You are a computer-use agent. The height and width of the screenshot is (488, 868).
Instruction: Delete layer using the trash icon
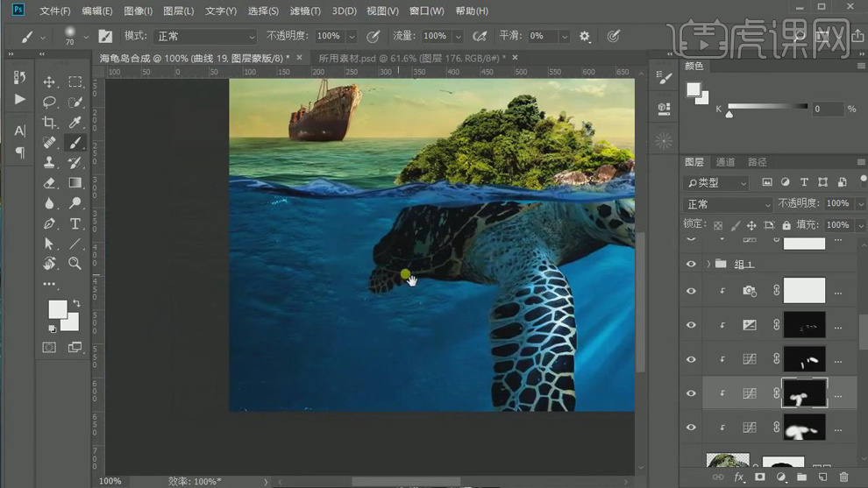coord(843,477)
